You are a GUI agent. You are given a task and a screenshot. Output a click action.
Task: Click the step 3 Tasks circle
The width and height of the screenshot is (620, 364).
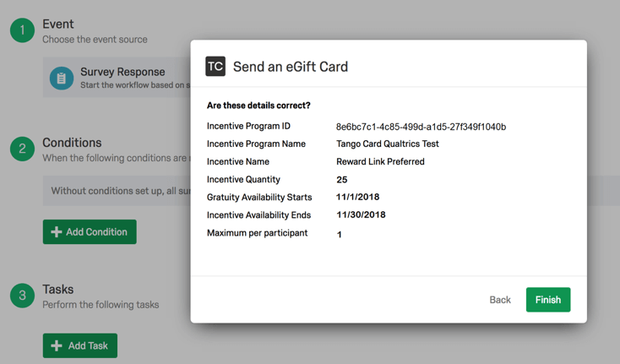23,296
